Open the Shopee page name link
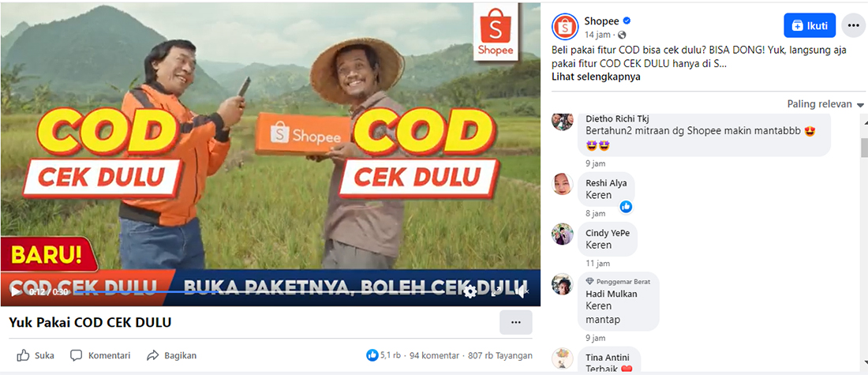This screenshot has width=868, height=375. pos(602,21)
